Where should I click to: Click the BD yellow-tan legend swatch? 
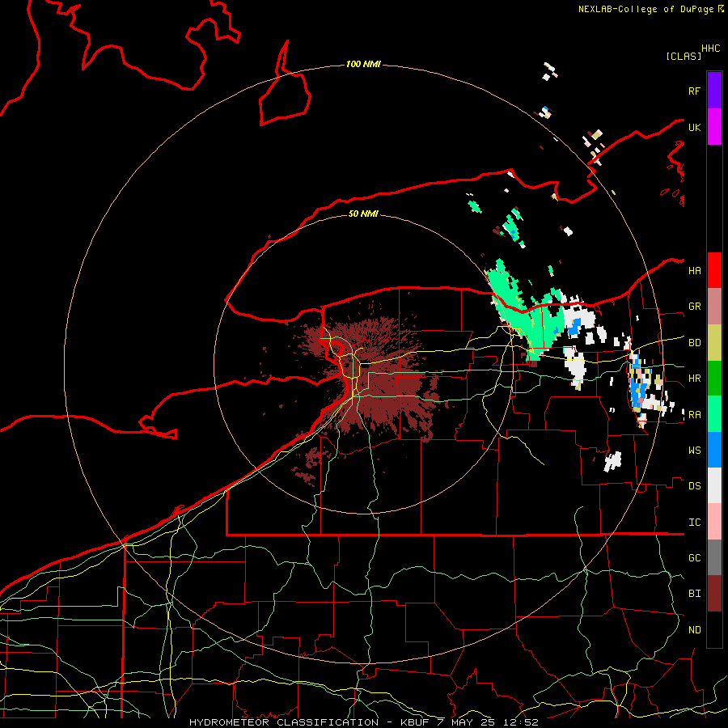click(x=714, y=343)
